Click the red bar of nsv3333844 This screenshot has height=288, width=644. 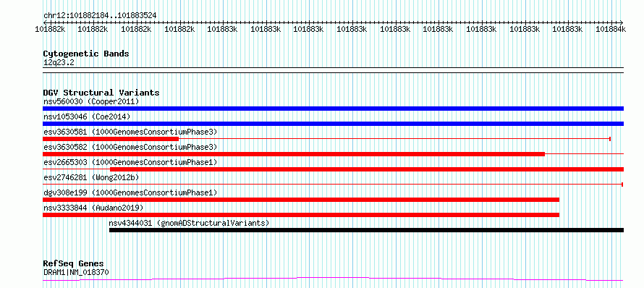coord(301,215)
